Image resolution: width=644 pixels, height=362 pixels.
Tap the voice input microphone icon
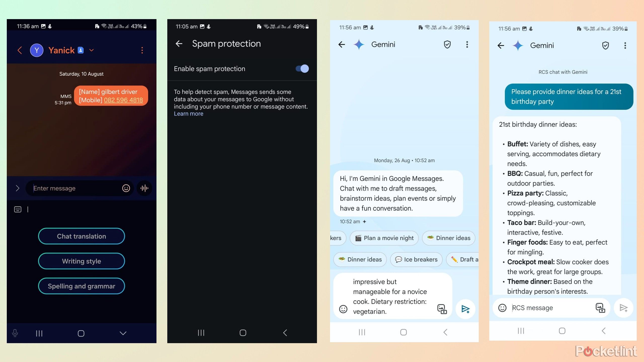16,333
